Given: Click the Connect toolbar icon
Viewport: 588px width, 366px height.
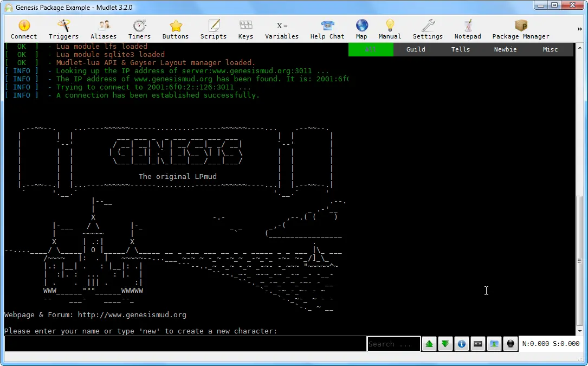Looking at the screenshot, I should tap(24, 30).
